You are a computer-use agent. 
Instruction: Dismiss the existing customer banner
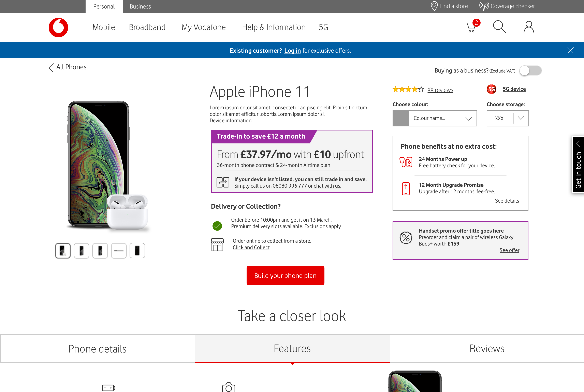[570, 50]
